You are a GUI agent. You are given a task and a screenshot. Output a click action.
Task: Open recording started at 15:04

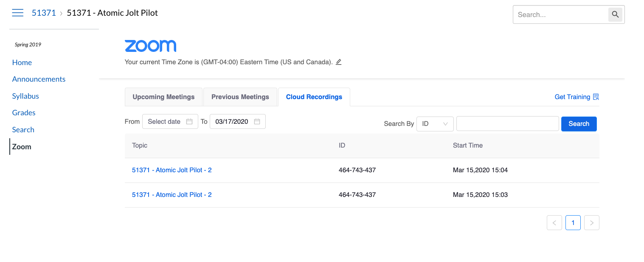tap(172, 170)
